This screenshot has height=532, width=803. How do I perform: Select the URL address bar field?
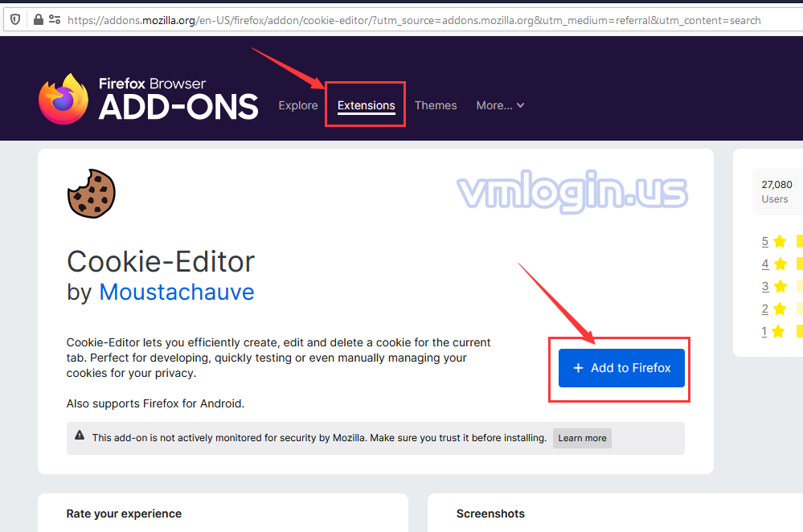pos(414,20)
